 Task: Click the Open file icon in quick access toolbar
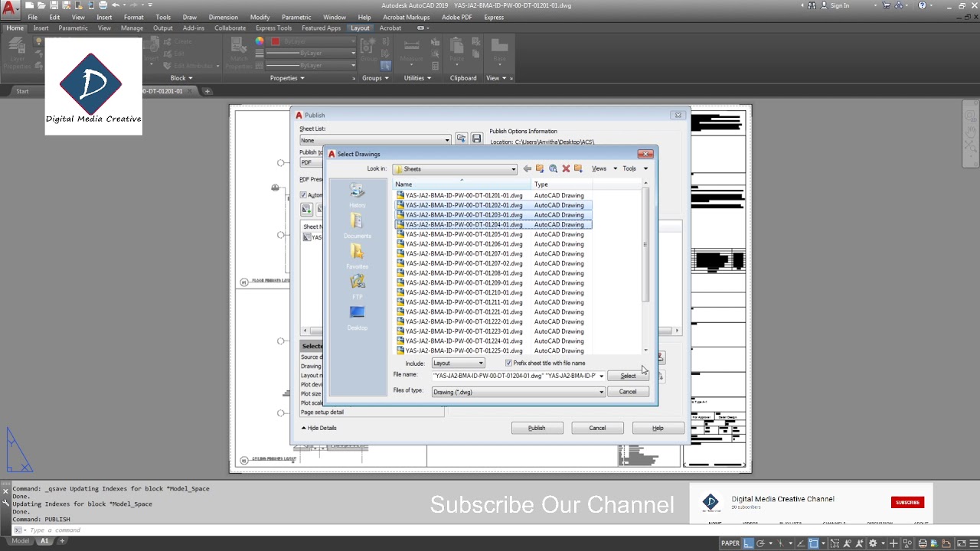pos(42,5)
